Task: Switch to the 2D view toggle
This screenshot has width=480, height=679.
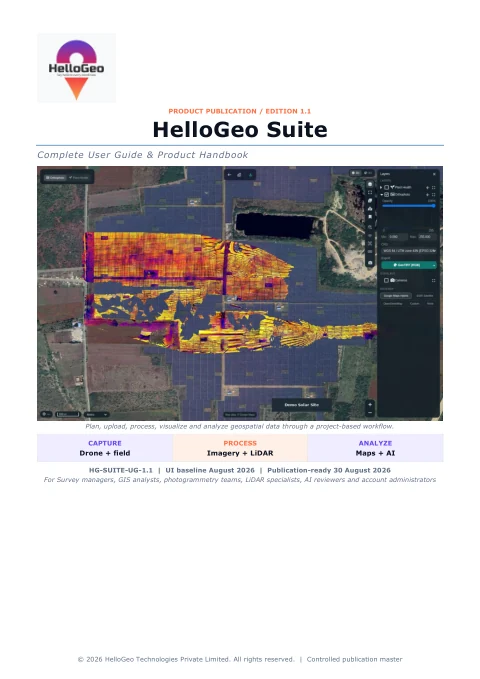Action: [355, 173]
